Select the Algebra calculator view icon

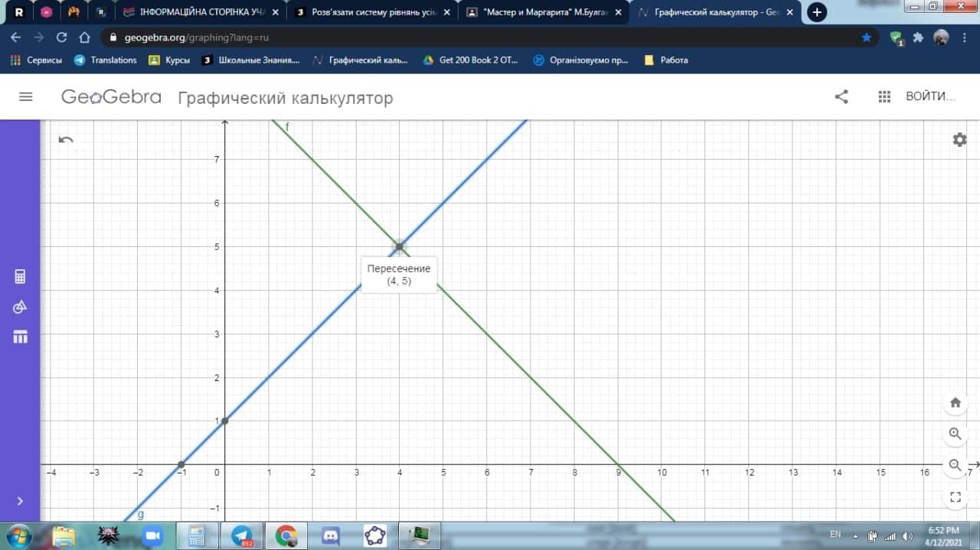click(x=20, y=277)
